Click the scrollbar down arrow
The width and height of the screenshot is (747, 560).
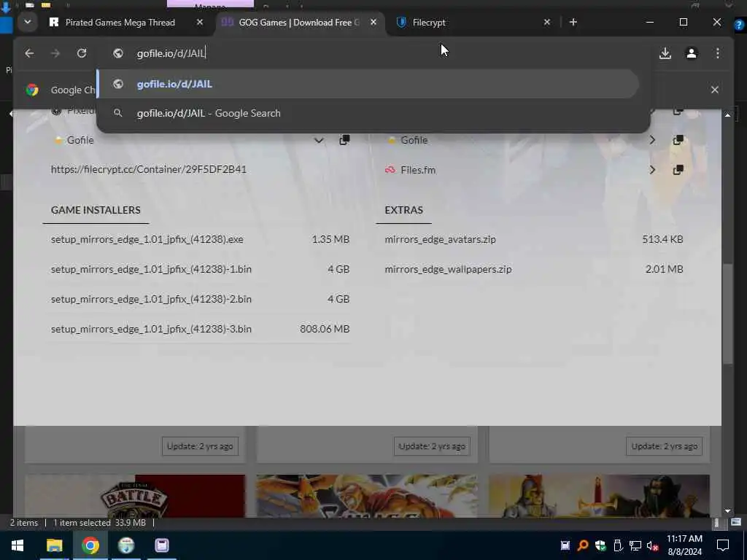tap(727, 510)
